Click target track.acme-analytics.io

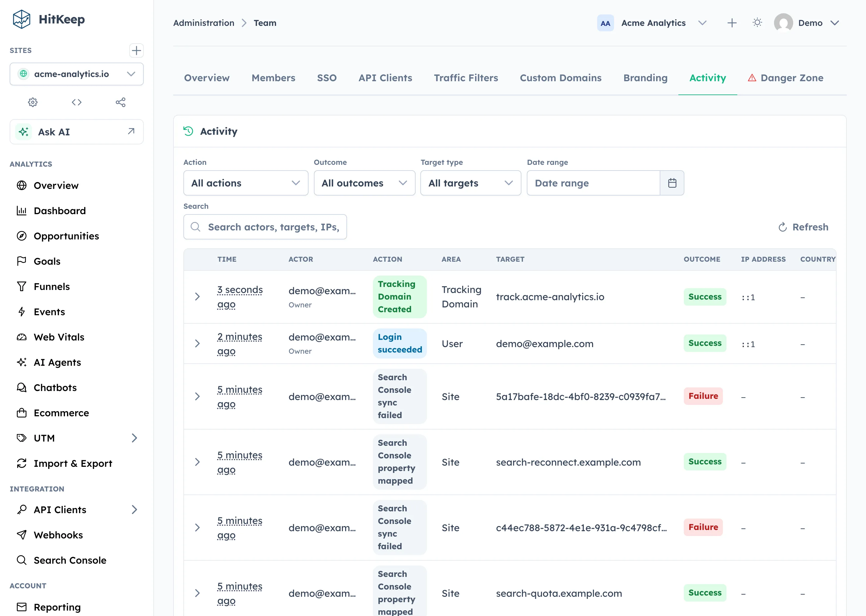pyautogui.click(x=550, y=297)
